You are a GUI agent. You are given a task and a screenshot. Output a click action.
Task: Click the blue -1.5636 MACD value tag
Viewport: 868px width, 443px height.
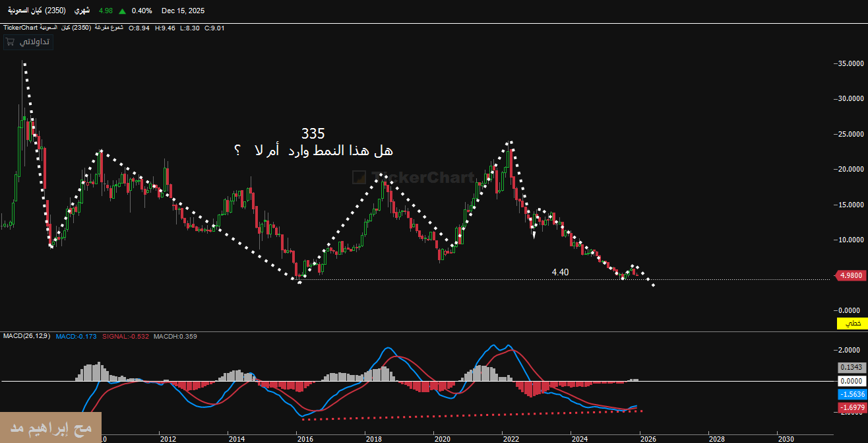tap(850, 394)
